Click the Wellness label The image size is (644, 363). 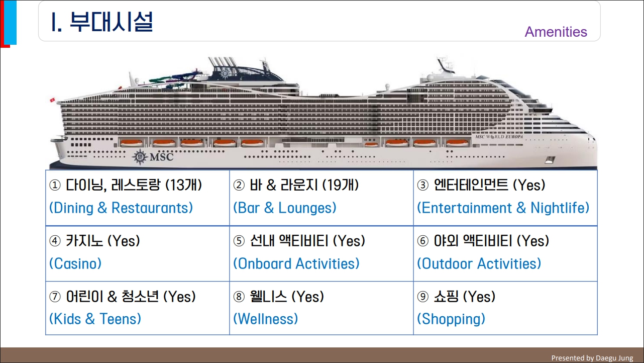point(265,319)
